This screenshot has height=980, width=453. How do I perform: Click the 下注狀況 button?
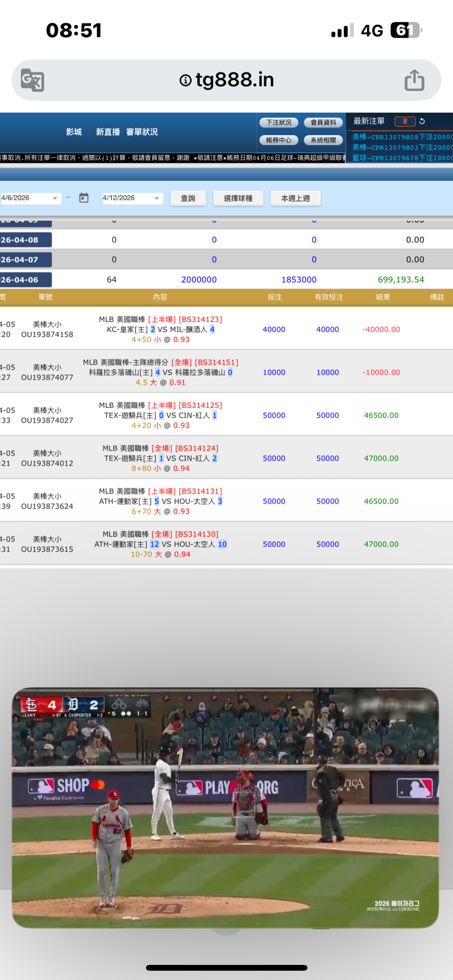coord(279,122)
